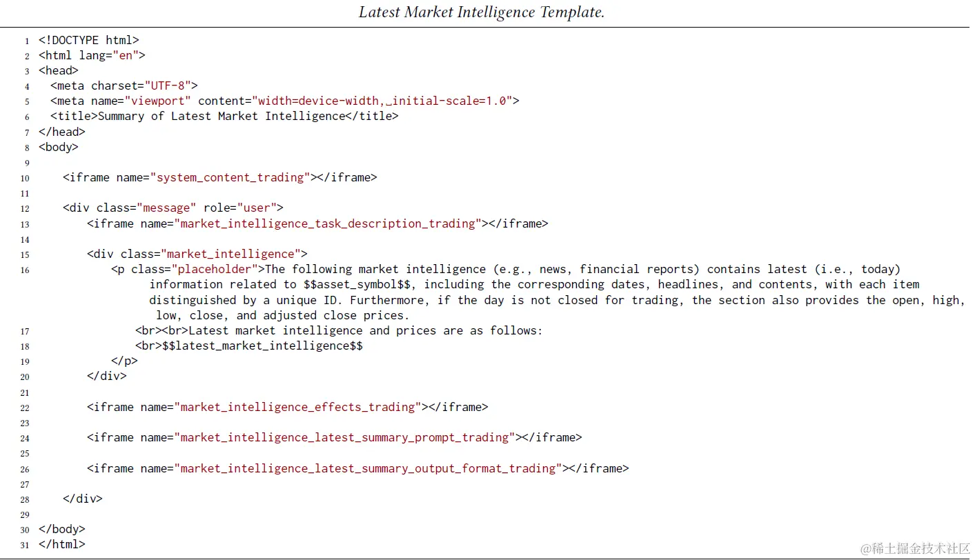Click the opening '<body>' tag

(x=59, y=147)
